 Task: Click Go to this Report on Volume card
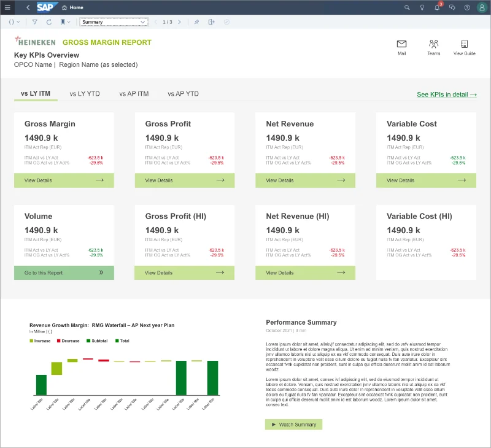64,272
